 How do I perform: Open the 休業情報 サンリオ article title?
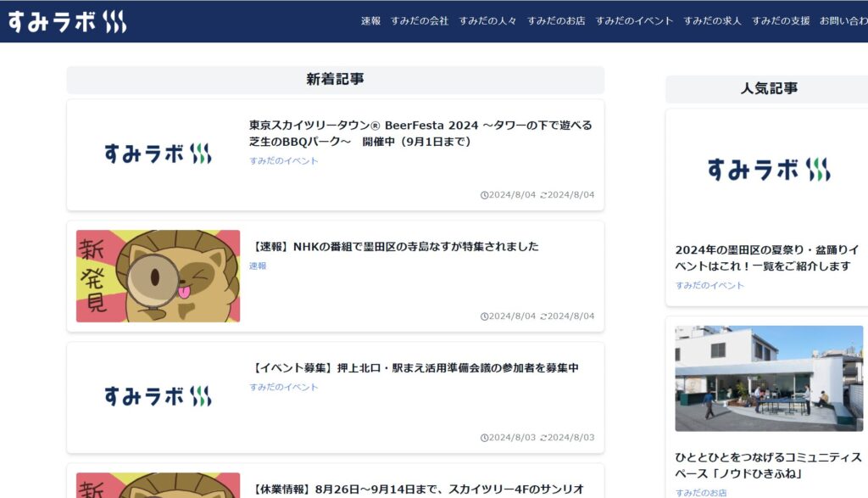(x=418, y=490)
